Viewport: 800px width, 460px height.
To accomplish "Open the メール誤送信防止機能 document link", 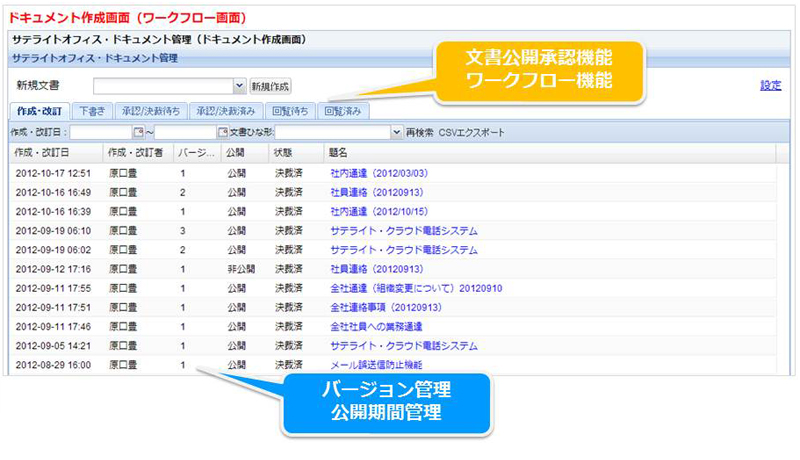I will [x=375, y=365].
